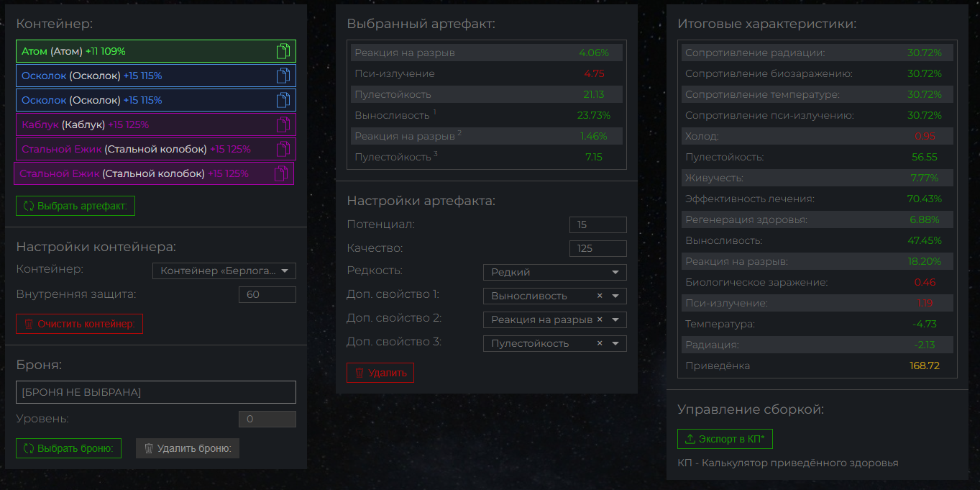
Task: Click the Сопротивление пси-излучению 30.72% row
Action: [x=818, y=115]
